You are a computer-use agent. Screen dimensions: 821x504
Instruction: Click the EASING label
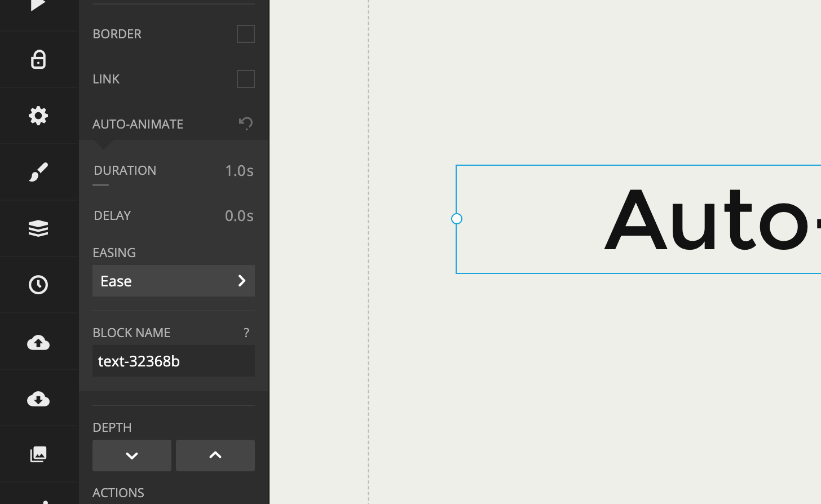pyautogui.click(x=114, y=253)
